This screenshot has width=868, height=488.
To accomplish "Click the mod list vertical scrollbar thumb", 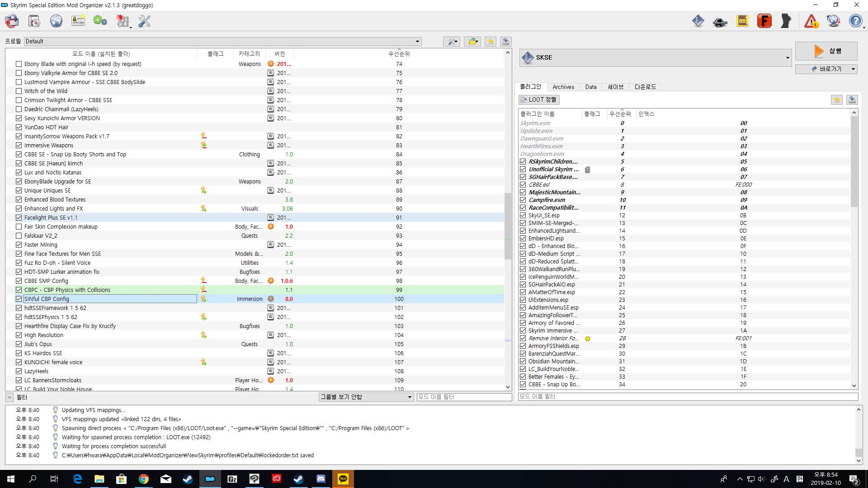I will 508,226.
